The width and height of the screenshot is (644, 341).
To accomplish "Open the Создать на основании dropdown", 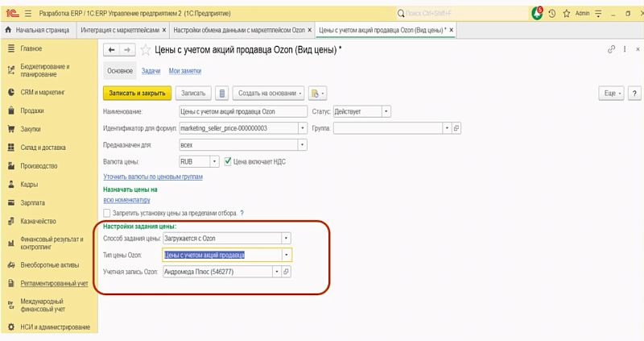I will [x=268, y=94].
